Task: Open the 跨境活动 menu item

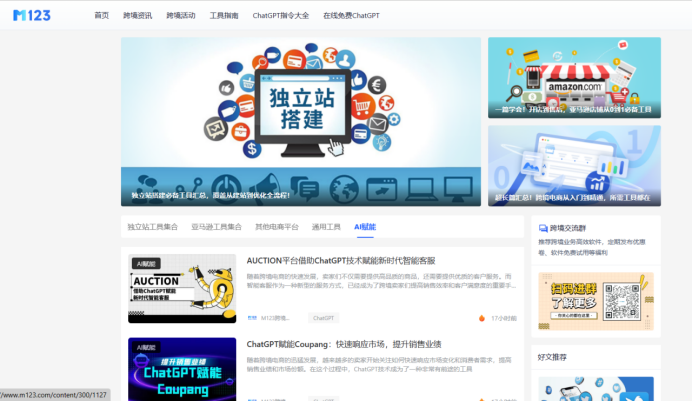Action: tap(181, 15)
